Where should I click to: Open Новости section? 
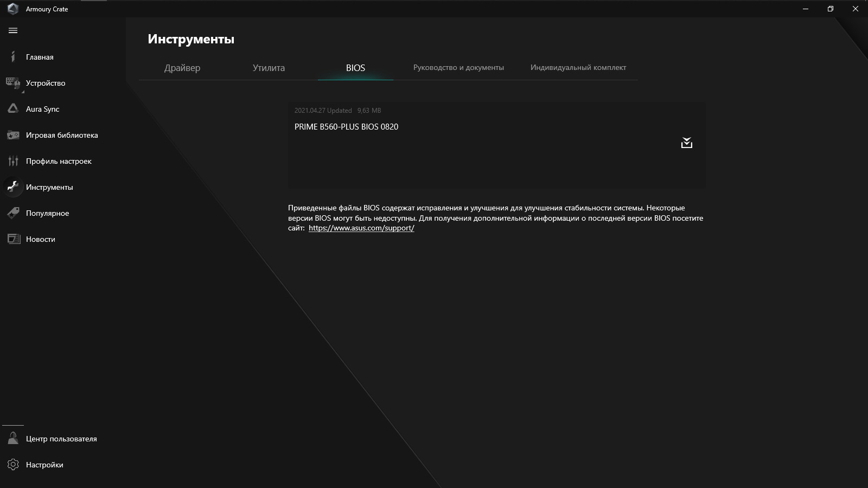(41, 239)
